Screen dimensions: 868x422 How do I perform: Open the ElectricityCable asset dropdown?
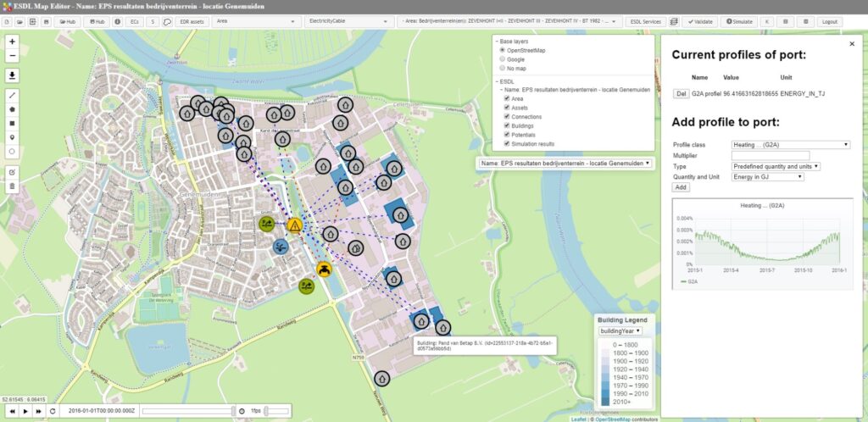click(x=348, y=20)
